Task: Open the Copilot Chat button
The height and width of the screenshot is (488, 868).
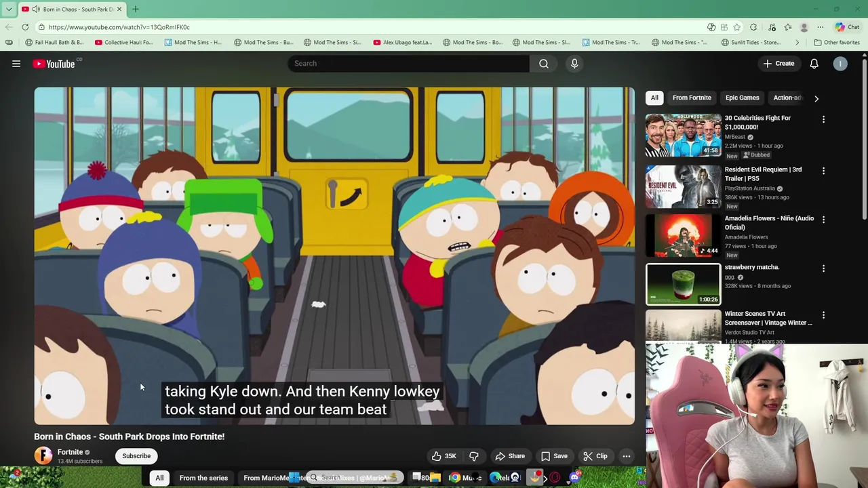Action: [x=847, y=27]
